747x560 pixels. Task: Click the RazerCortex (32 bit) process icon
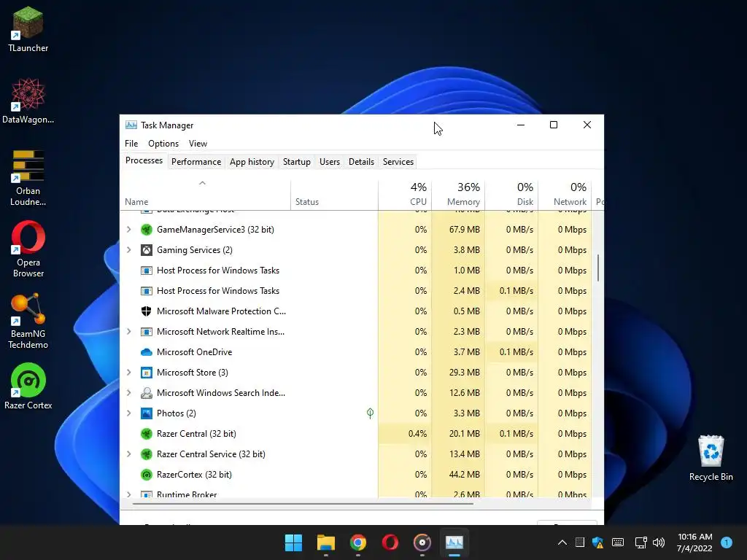click(146, 475)
